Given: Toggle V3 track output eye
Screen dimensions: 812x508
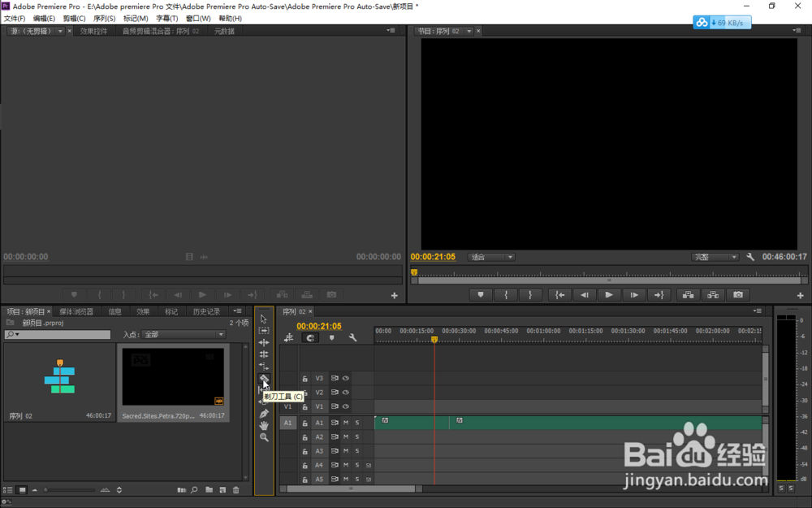Looking at the screenshot, I should pyautogui.click(x=345, y=379).
